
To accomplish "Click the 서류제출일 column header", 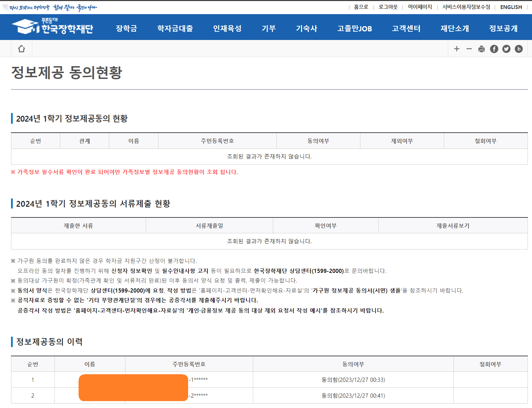I will (x=209, y=226).
